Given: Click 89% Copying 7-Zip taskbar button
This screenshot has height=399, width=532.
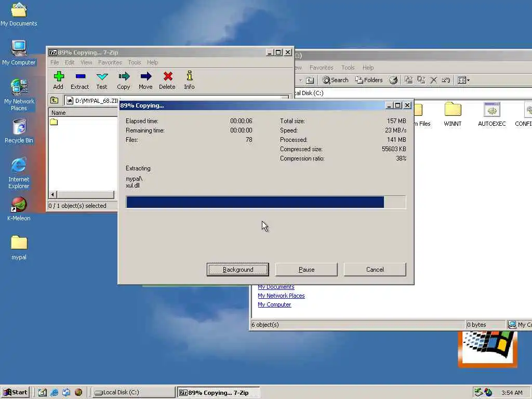Looking at the screenshot, I should point(219,393).
